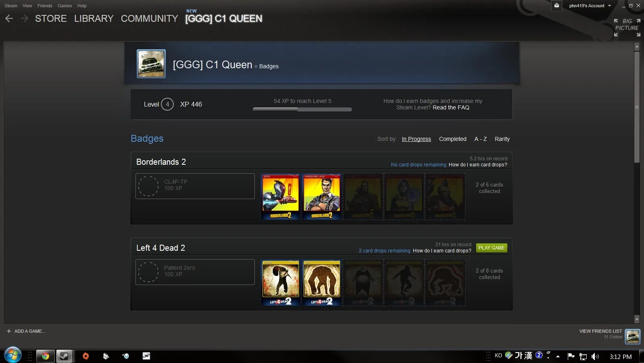Sort badges by Rarity
Viewport: 644px width, 363px height.
(502, 139)
